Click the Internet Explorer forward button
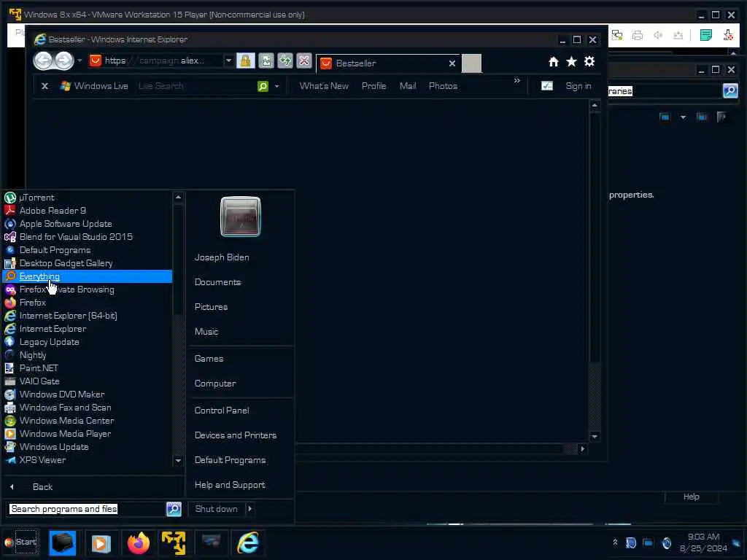The height and width of the screenshot is (560, 747). [x=64, y=61]
